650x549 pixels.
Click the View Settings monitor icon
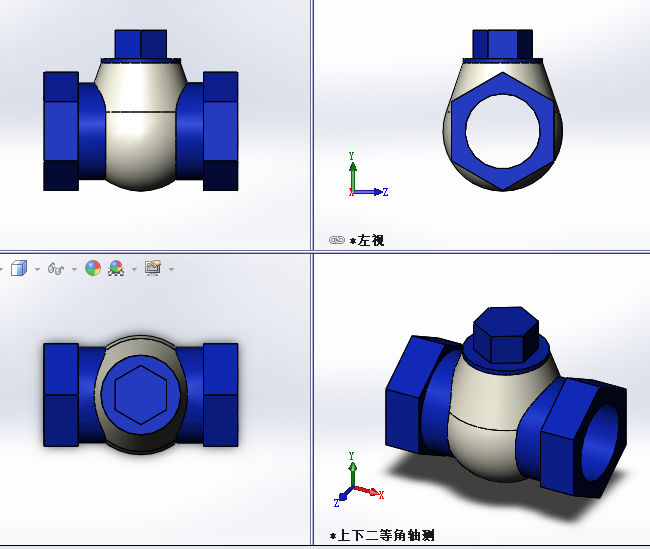coord(153,268)
